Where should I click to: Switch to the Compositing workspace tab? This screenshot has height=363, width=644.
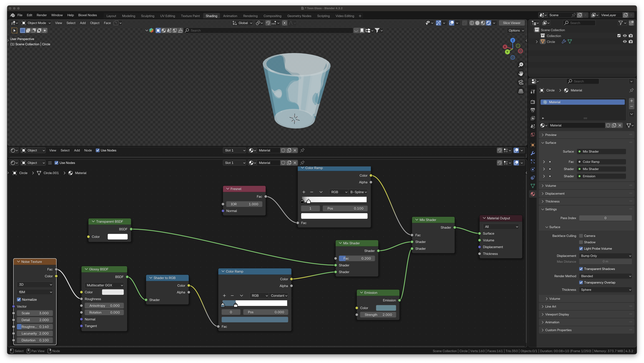[272, 16]
